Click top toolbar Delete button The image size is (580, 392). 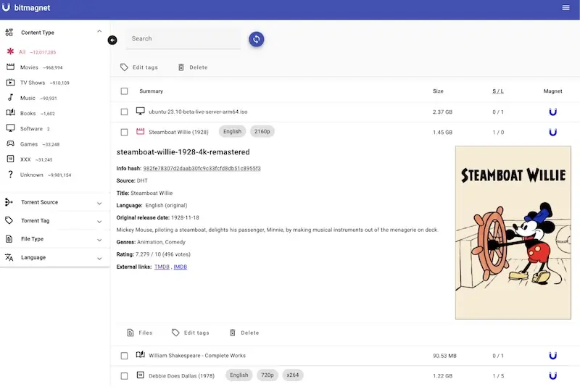coord(193,67)
